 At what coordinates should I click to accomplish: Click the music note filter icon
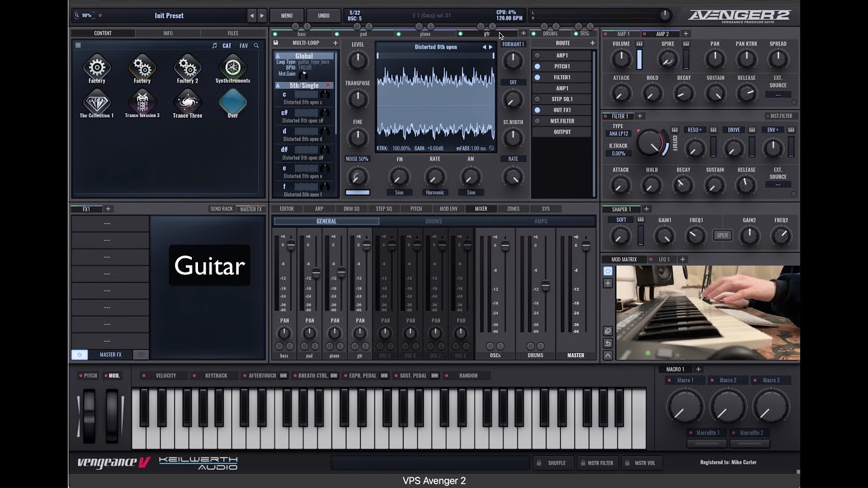[214, 45]
